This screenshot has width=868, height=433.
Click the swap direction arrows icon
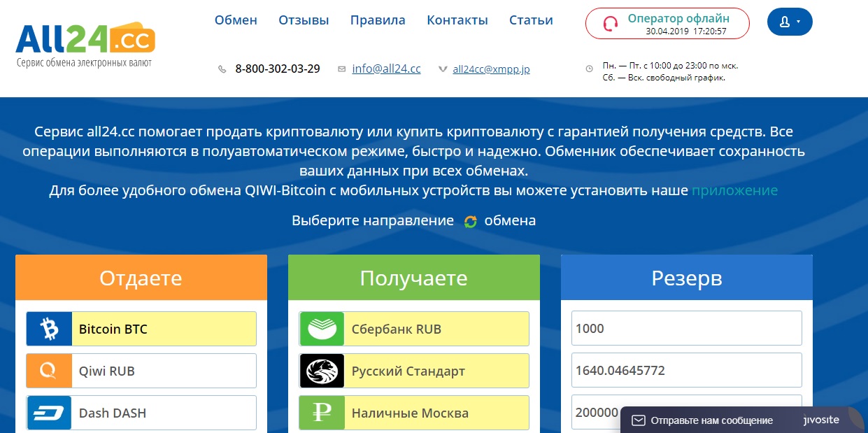click(470, 221)
